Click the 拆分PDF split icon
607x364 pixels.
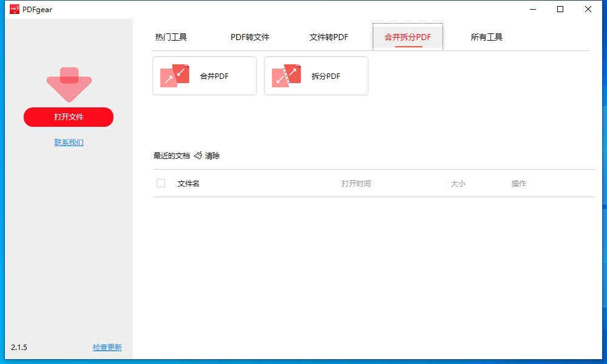287,76
